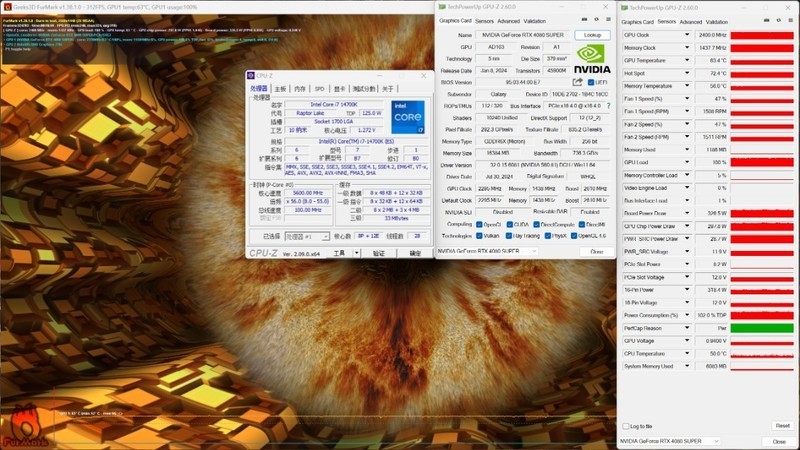The width and height of the screenshot is (800, 450).
Task: Switch to Graphics Card tab in Sensors window
Action: click(x=637, y=22)
